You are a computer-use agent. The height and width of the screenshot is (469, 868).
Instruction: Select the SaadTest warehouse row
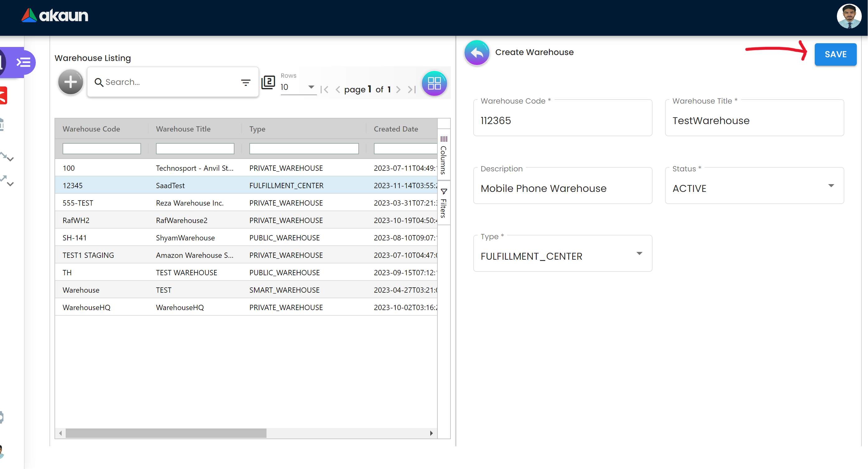[170, 185]
